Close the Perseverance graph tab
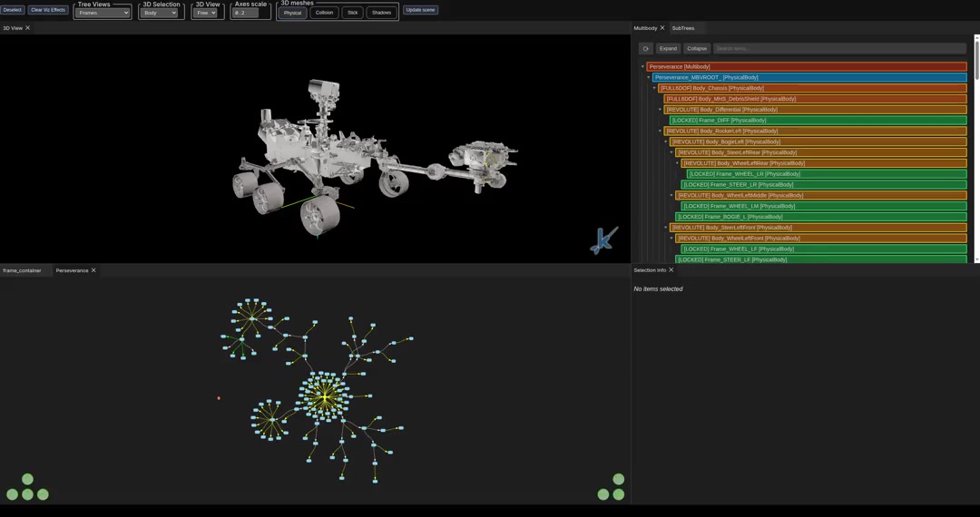This screenshot has width=980, height=517. pos(93,270)
